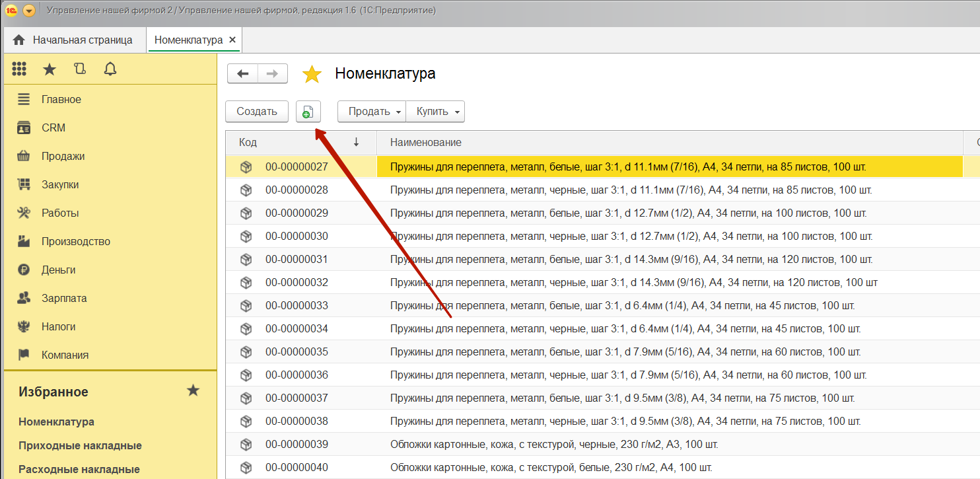Click the forward navigation arrow
This screenshot has width=980, height=479.
tap(272, 73)
